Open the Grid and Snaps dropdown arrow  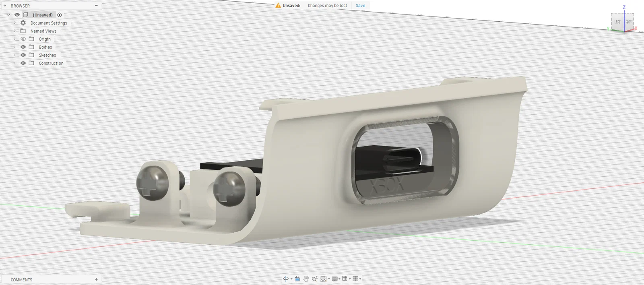click(x=350, y=279)
